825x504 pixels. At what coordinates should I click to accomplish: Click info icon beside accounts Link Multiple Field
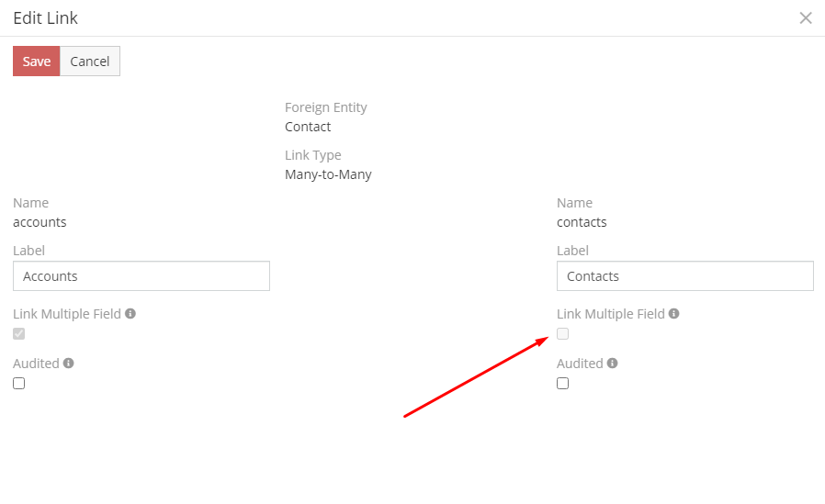130,314
